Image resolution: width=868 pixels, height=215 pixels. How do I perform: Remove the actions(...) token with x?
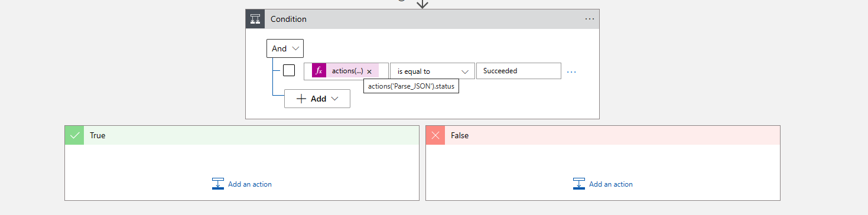tap(369, 71)
